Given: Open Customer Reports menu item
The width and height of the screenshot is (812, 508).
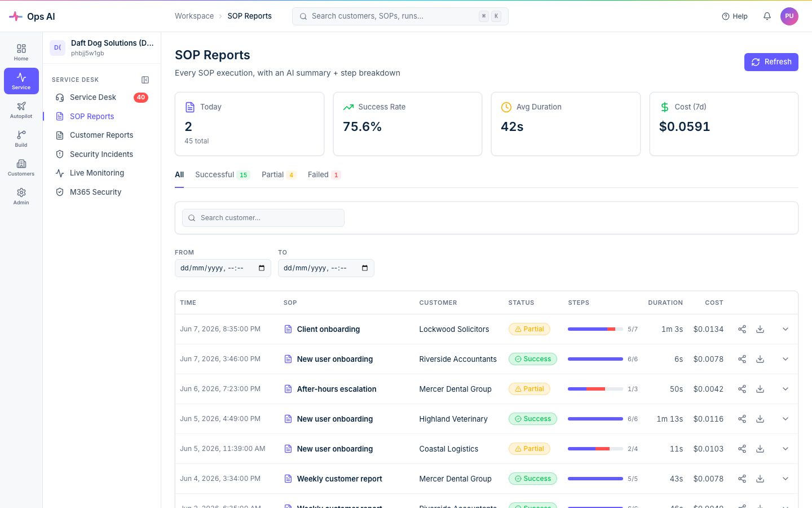Looking at the screenshot, I should [x=101, y=135].
